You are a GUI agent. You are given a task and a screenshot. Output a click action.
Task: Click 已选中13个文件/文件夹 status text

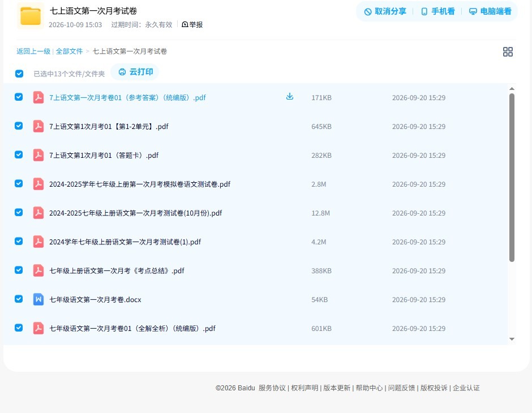point(69,74)
